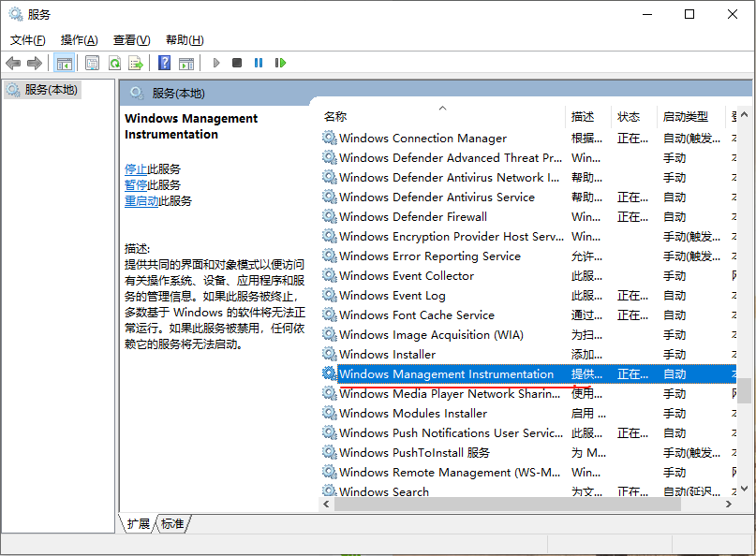The image size is (756, 556).
Task: Select Windows Defender Advanced Threat Pr... row
Action: click(528, 157)
